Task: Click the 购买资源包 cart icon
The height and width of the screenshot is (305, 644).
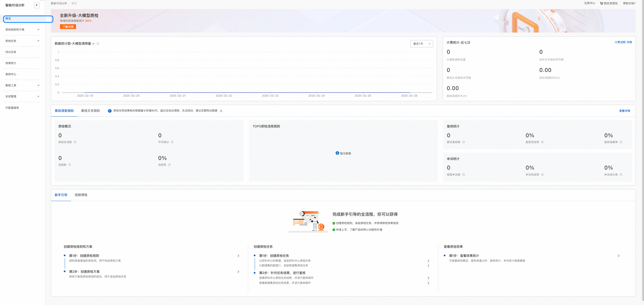Action: 601,3
